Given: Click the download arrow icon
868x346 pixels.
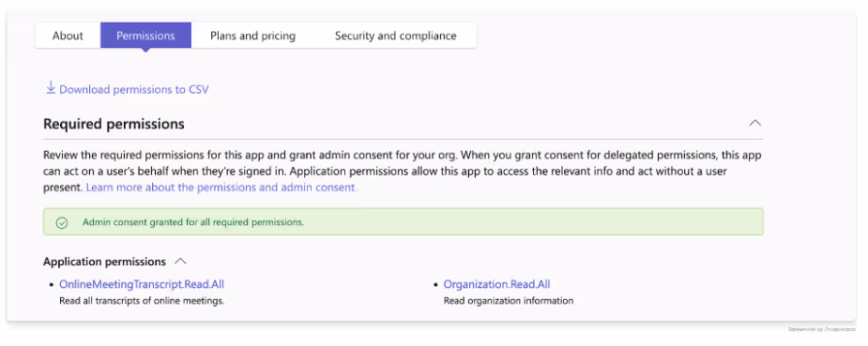Looking at the screenshot, I should pyautogui.click(x=51, y=88).
